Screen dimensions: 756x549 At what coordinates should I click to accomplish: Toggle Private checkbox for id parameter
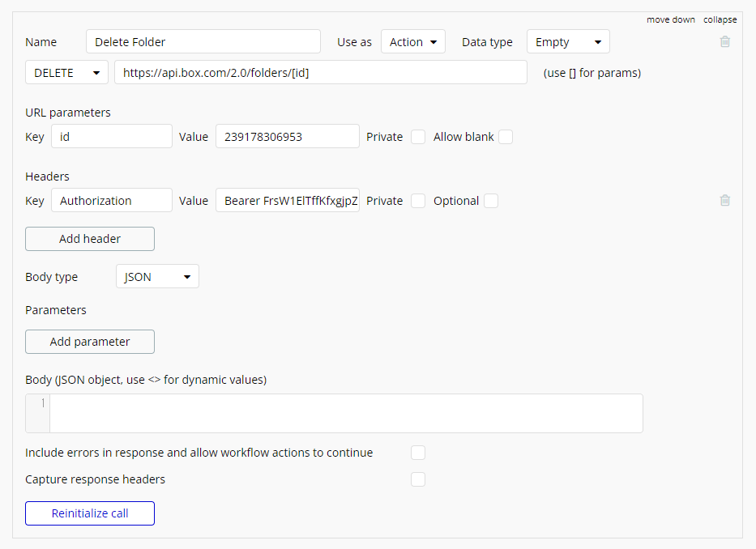tap(418, 137)
